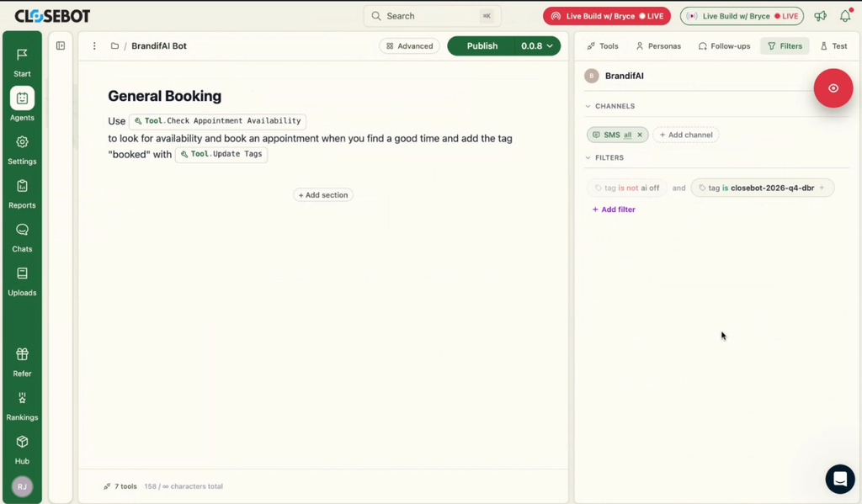Click the search field

pos(432,16)
